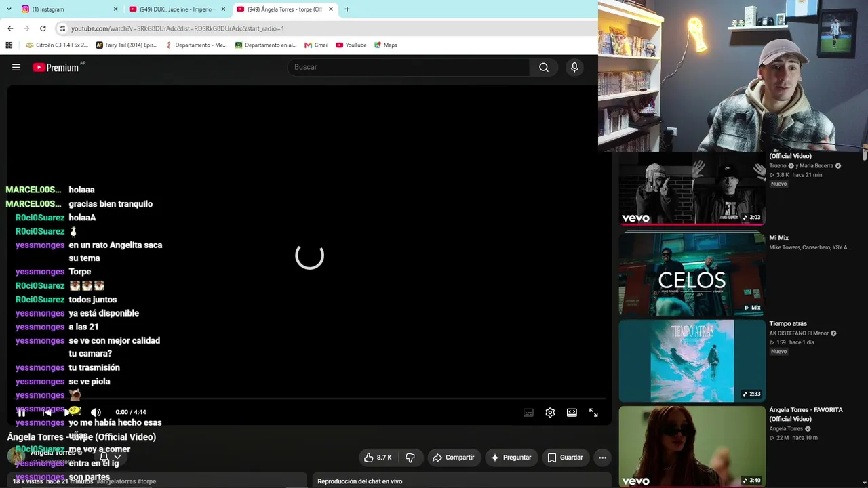Image resolution: width=868 pixels, height=488 pixels.
Task: Open the more actions three-dot menu
Action: point(602,457)
